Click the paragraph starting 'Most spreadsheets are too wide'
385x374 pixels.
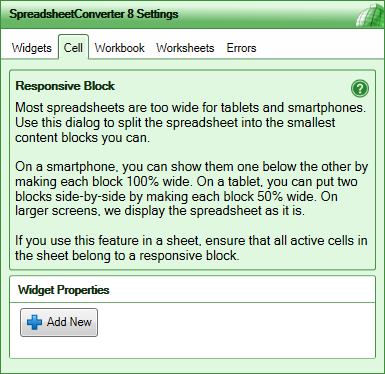click(x=190, y=122)
